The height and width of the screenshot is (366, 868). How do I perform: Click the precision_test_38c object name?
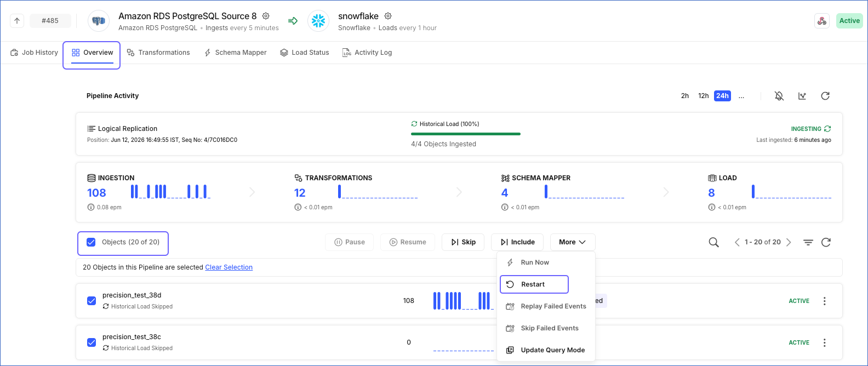click(x=132, y=337)
